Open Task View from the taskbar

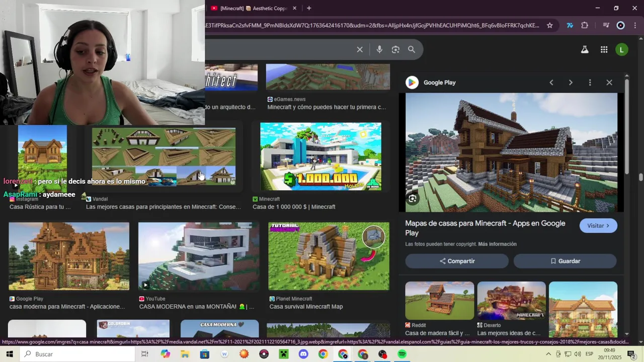tap(144, 354)
